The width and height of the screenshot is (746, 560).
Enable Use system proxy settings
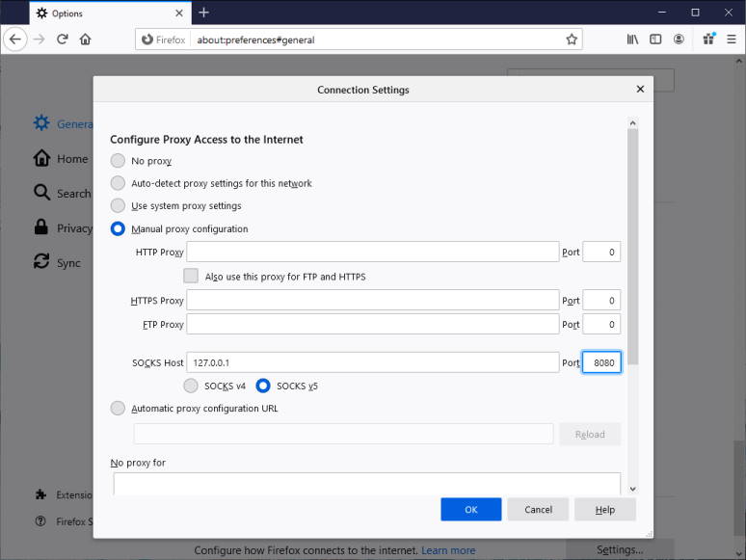click(118, 205)
